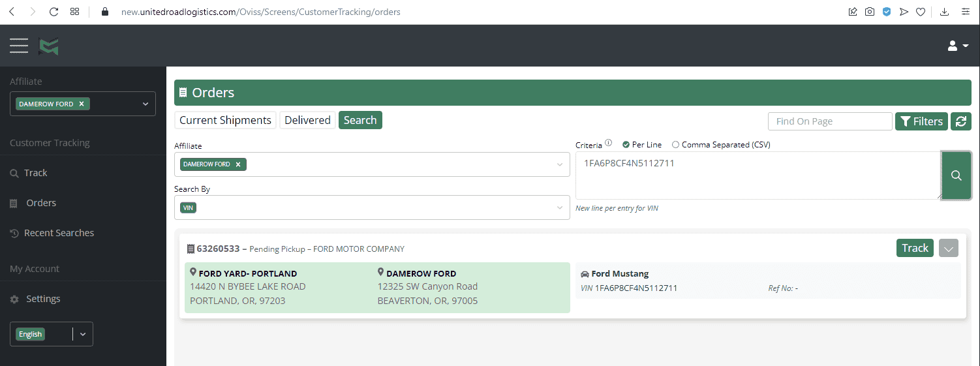Reload the browser page
This screenshot has height=366, width=980.
pyautogui.click(x=54, y=12)
